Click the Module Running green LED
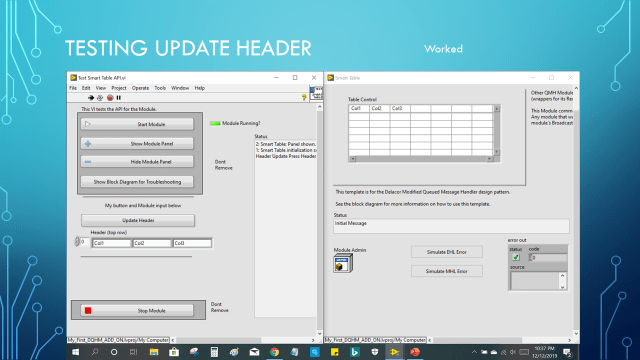The width and height of the screenshot is (640, 360). point(215,123)
